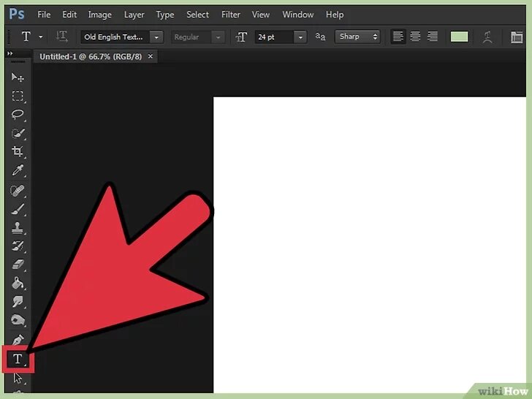Select the Horizontal Type tool in toolbox

click(18, 360)
